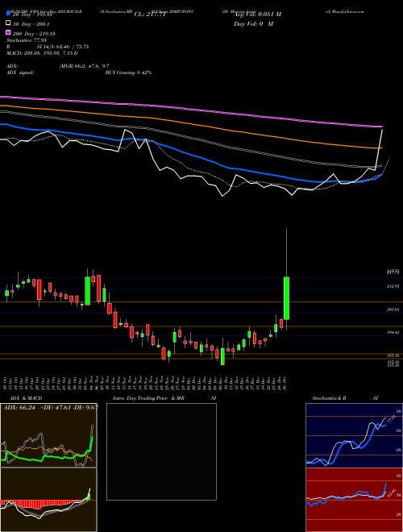Click the 'Avg Vol: 0.051 M' text
The width and height of the screenshot is (403, 532).
257,15
